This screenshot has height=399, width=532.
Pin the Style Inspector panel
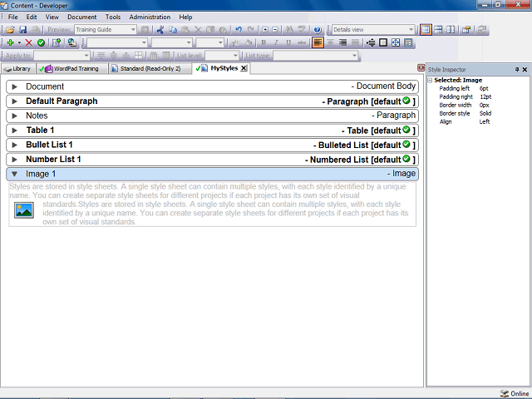point(517,70)
